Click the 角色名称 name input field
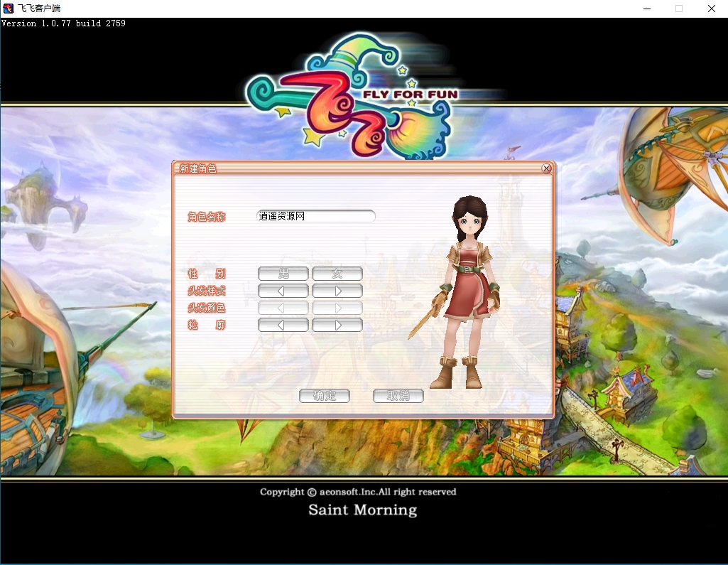Viewport: 728px width, 565px height. tap(315, 216)
